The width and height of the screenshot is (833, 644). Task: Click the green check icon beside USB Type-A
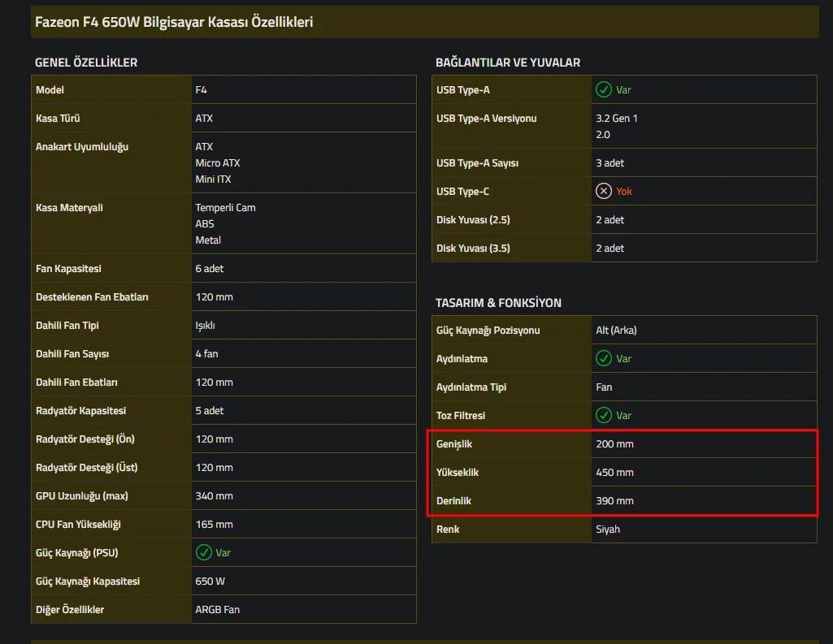click(x=604, y=89)
